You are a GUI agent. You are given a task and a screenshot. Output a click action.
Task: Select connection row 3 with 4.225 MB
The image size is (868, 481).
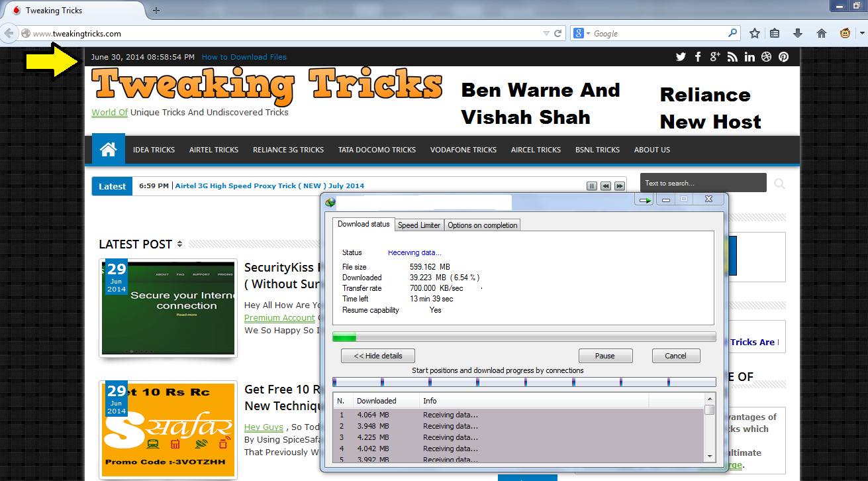tap(518, 437)
